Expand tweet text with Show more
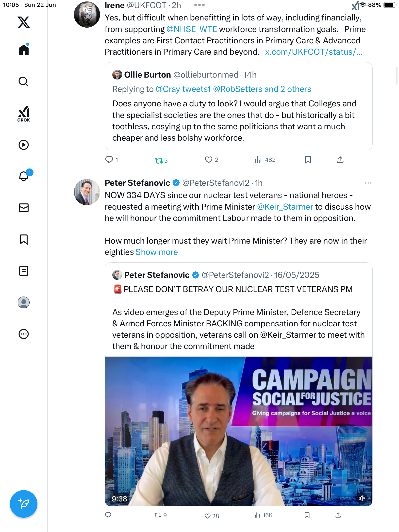 (x=157, y=252)
